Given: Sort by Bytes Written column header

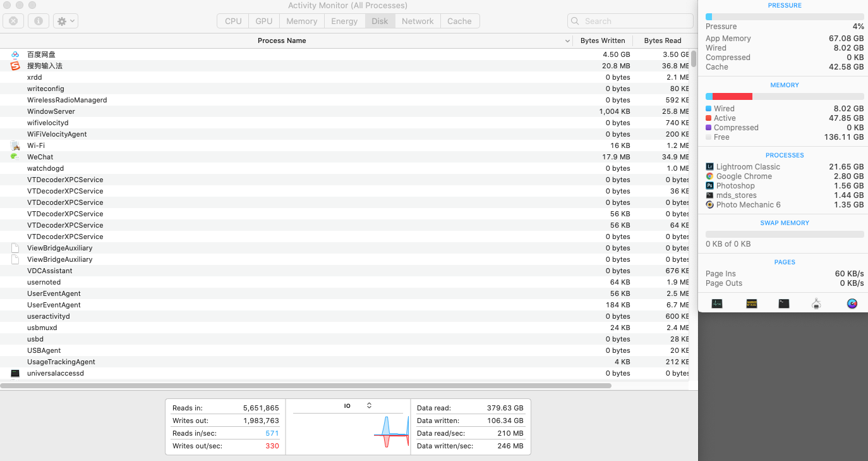Looking at the screenshot, I should pyautogui.click(x=603, y=40).
